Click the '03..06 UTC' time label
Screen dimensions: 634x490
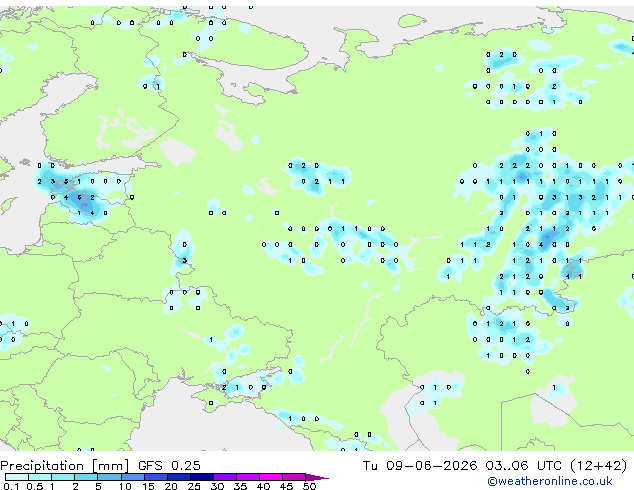click(524, 466)
